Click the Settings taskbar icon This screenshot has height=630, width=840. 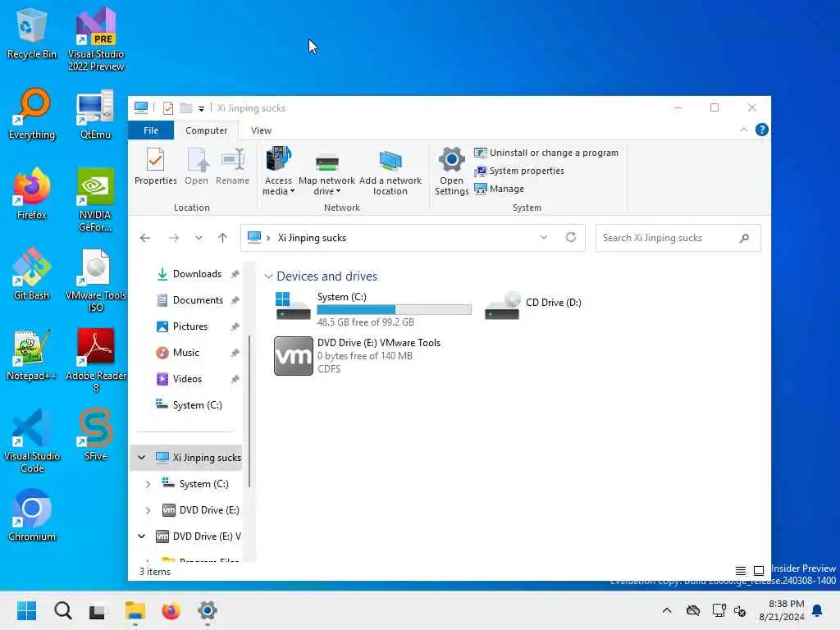[208, 610]
